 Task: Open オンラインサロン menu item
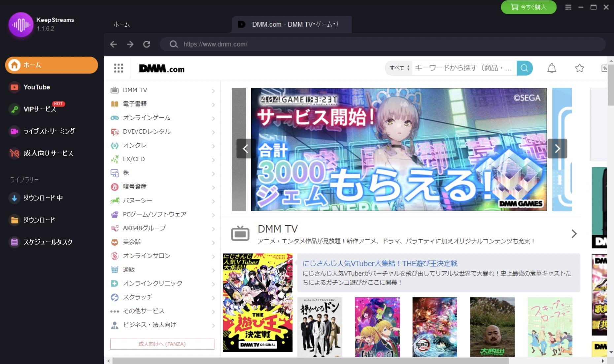pos(147,256)
